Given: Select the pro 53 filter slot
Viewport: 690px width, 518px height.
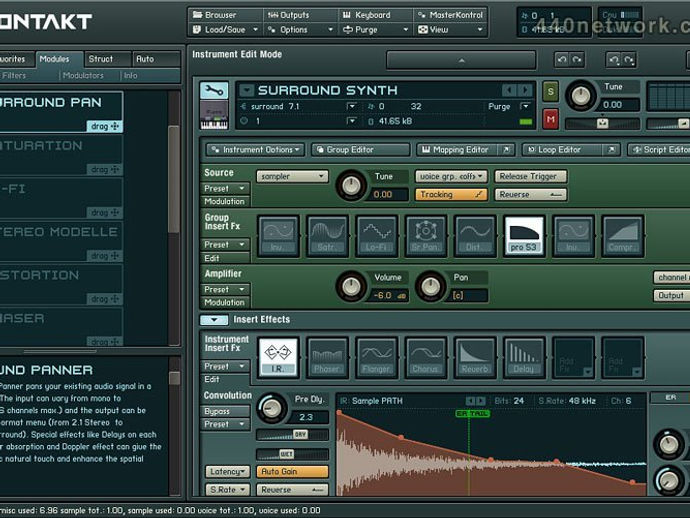Looking at the screenshot, I should 524,236.
